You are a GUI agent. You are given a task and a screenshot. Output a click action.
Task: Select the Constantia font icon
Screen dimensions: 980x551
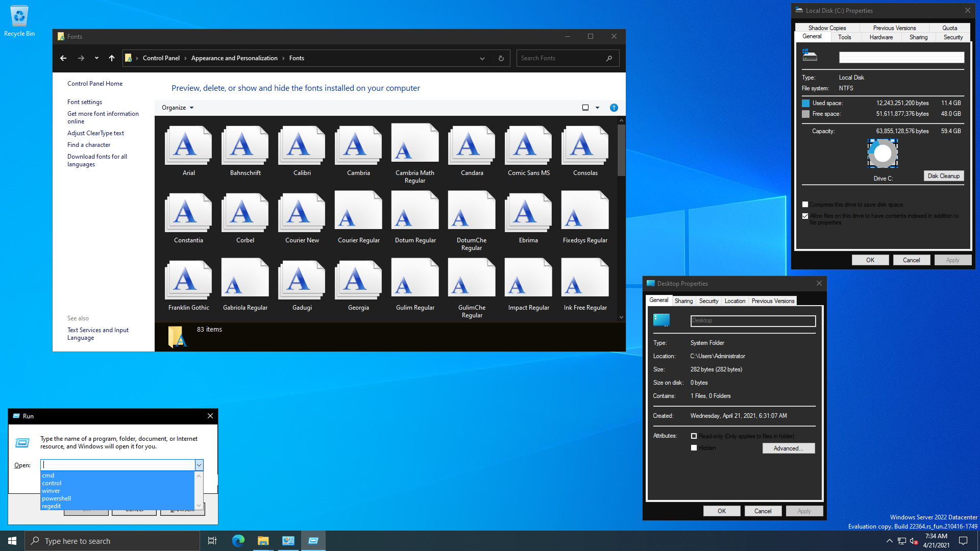[x=188, y=213]
